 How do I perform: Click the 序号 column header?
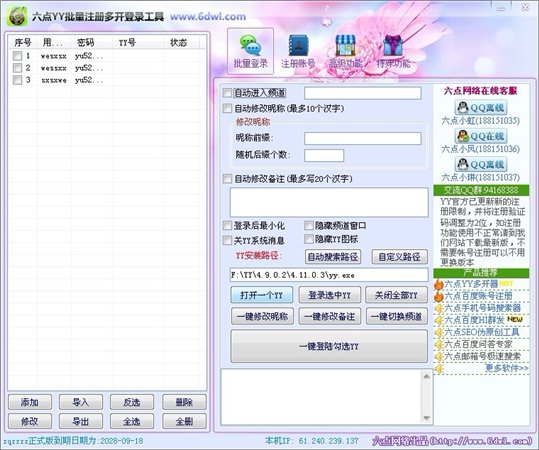(23, 43)
